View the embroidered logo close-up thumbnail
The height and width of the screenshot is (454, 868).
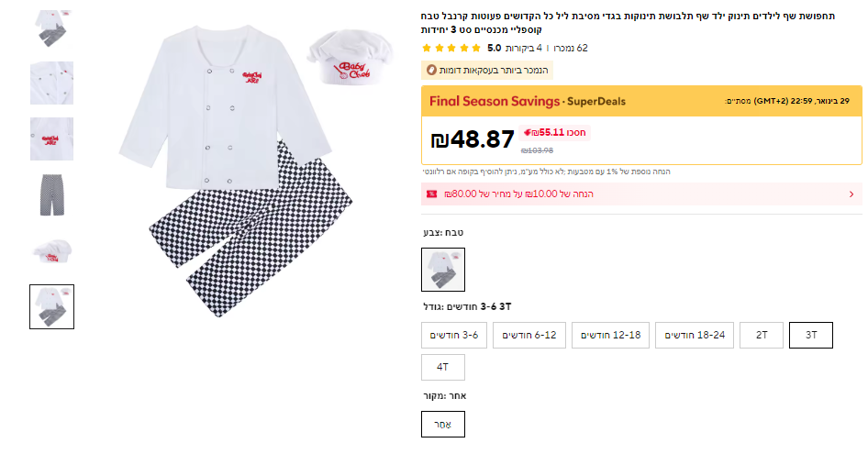(51, 138)
